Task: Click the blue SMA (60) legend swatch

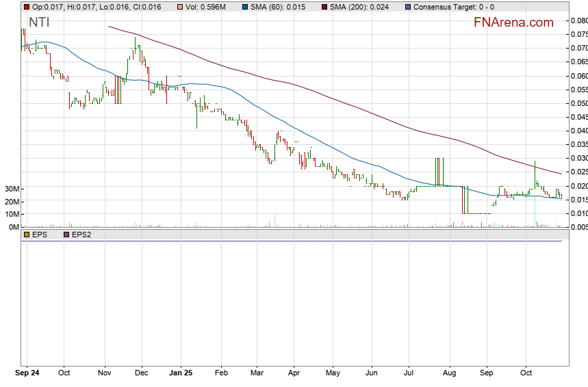Action: [x=246, y=7]
